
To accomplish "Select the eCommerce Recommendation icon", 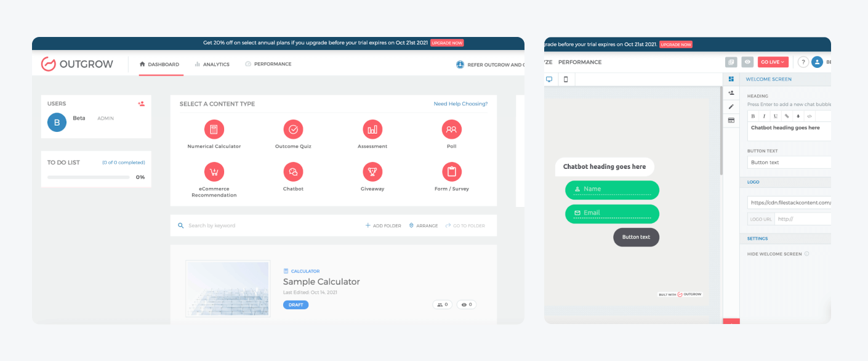I will point(214,172).
